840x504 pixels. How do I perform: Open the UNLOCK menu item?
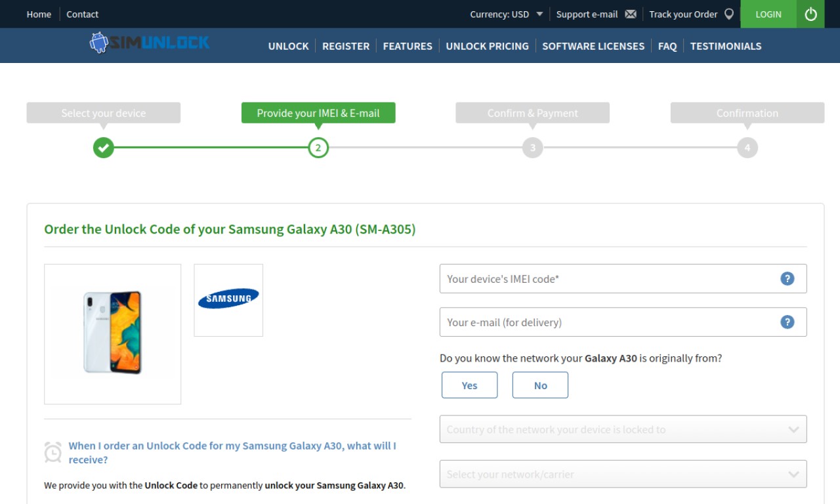[288, 46]
